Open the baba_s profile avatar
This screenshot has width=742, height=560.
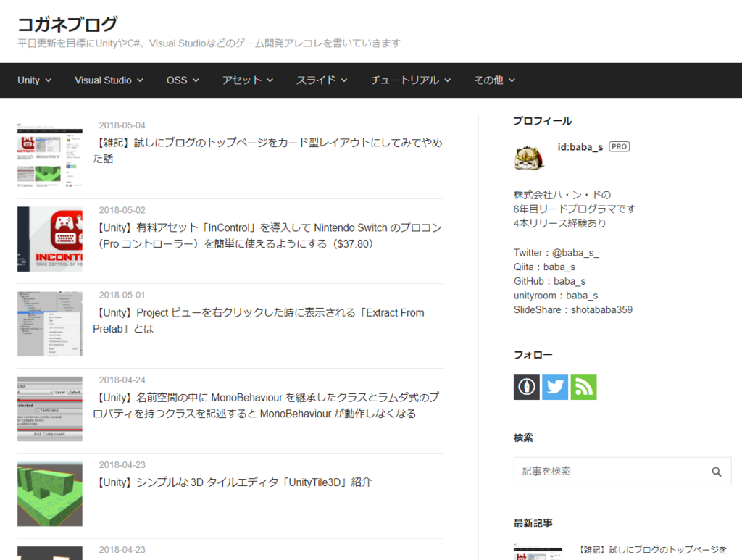click(x=529, y=157)
